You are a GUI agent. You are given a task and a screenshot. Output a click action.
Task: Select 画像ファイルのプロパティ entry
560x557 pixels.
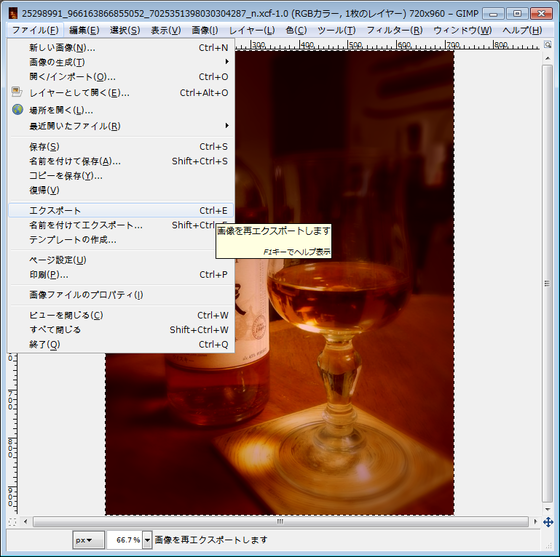(121, 295)
